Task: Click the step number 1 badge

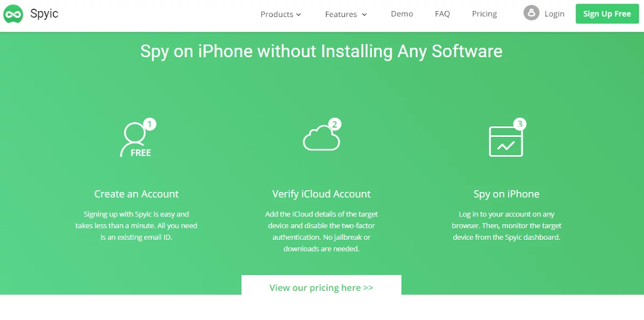Action: [x=150, y=124]
